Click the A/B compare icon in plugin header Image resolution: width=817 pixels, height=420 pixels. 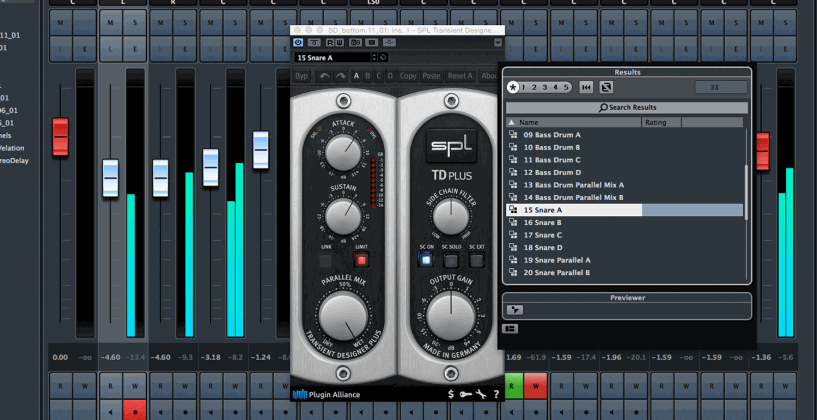click(x=356, y=42)
